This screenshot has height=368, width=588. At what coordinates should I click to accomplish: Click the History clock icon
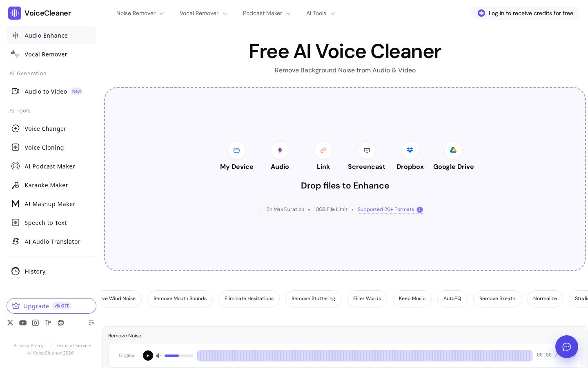click(16, 271)
